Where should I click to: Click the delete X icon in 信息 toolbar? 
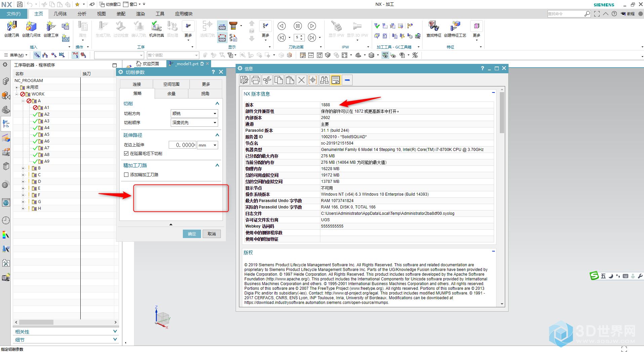click(301, 80)
